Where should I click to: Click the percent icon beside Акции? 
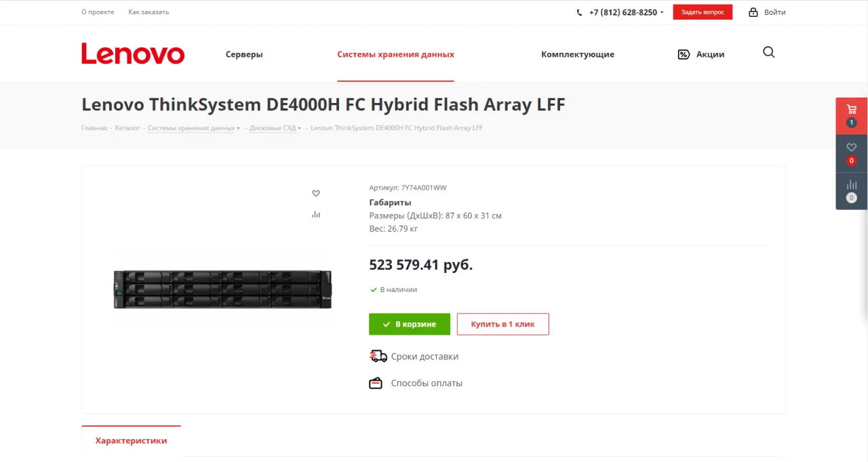click(684, 54)
